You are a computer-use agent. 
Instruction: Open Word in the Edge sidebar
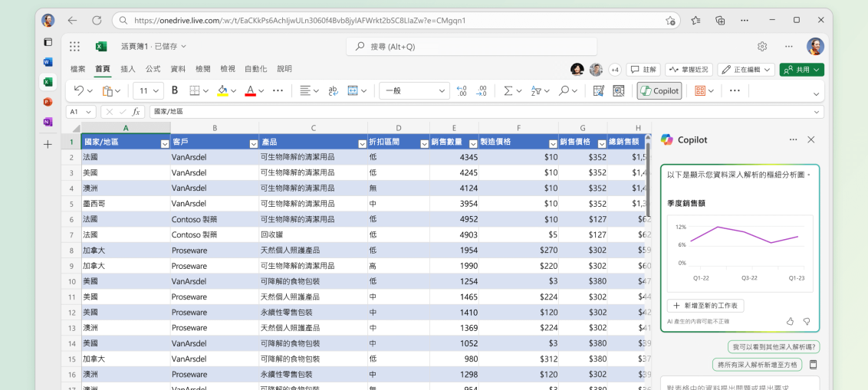(48, 62)
